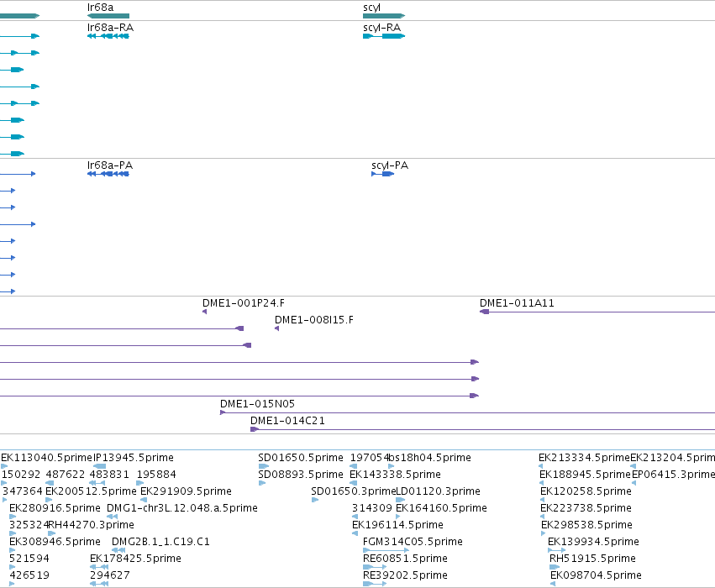Select EK164160.5prime EST label
Viewport: 715px width, 588px height.
click(441, 507)
